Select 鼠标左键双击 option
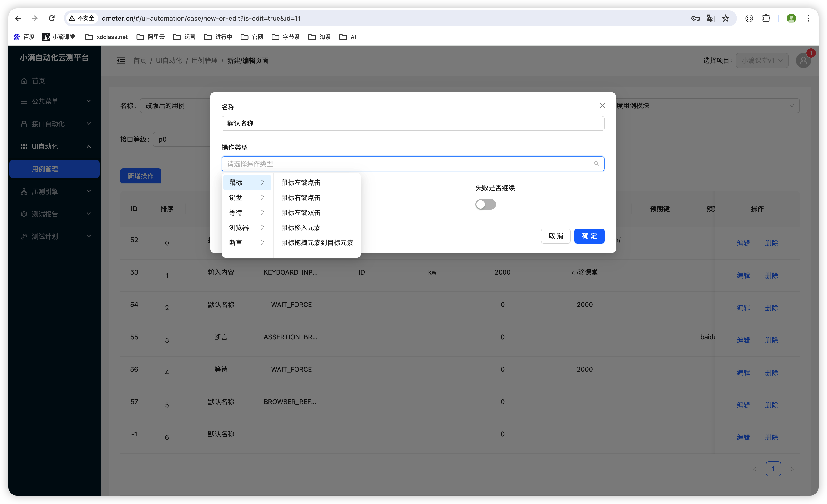Screen dimensions: 827x504 coord(301,213)
